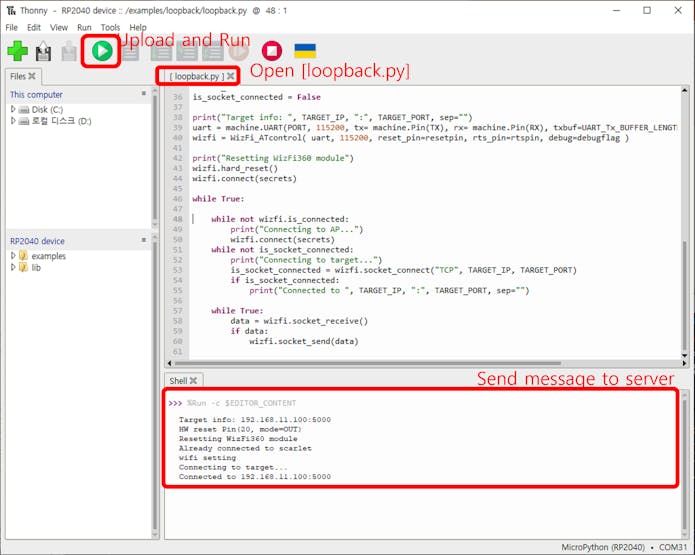Click "wizfi.socket_send(data)" line

[x=304, y=341]
